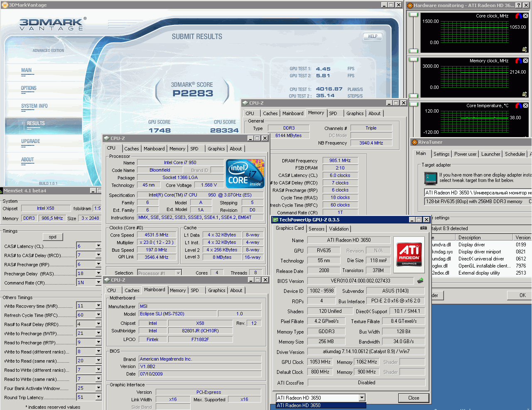This screenshot has height=410, width=532.
Task: Open the Refresh Cycle Time (tRFC) dropdown
Action: [98, 315]
